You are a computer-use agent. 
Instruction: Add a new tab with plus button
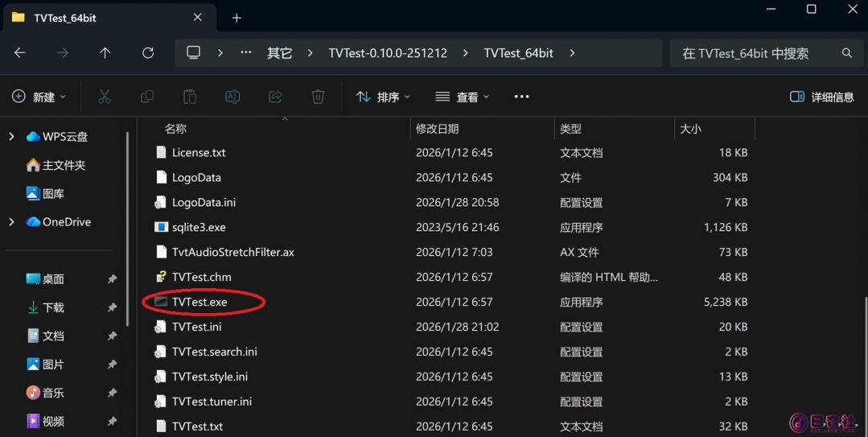coord(237,18)
